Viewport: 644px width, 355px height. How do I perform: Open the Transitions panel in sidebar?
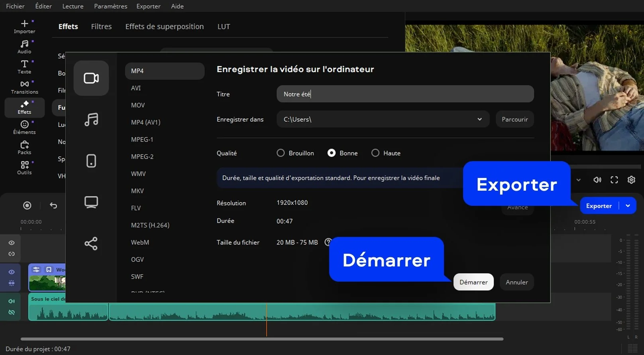click(x=24, y=87)
